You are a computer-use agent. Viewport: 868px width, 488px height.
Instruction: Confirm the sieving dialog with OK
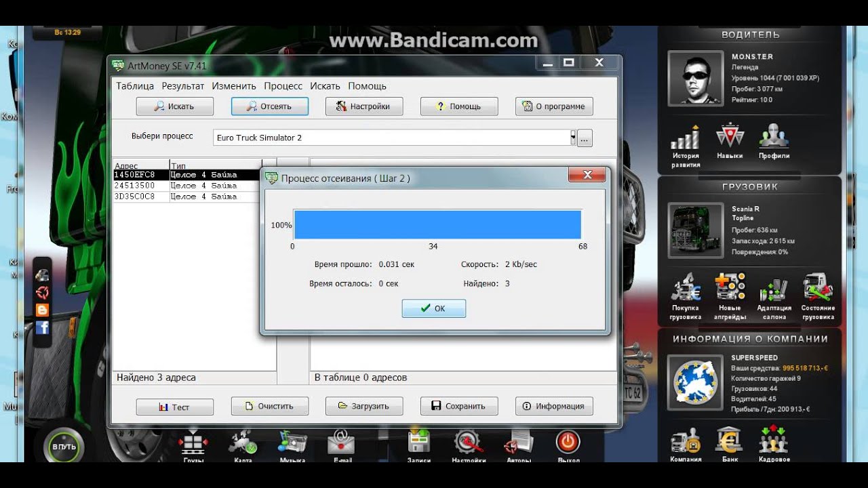[x=434, y=308]
